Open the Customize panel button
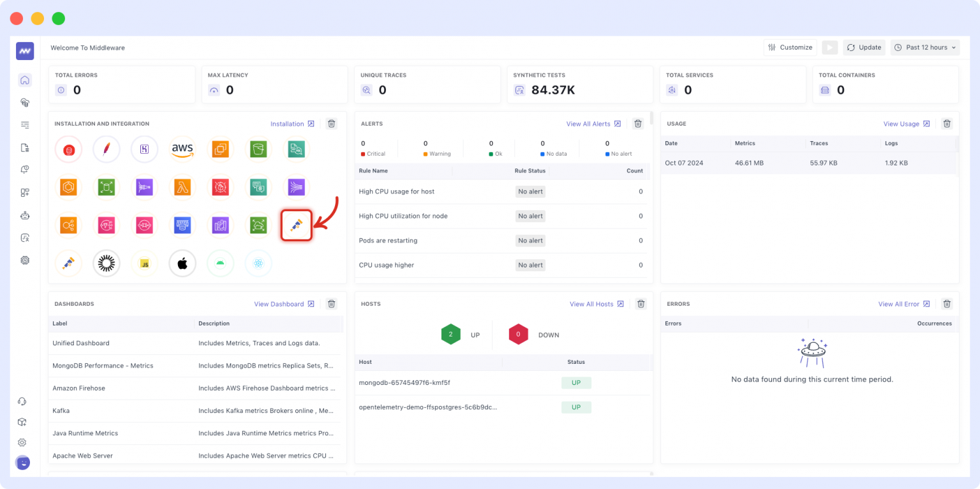The height and width of the screenshot is (489, 980). [790, 47]
